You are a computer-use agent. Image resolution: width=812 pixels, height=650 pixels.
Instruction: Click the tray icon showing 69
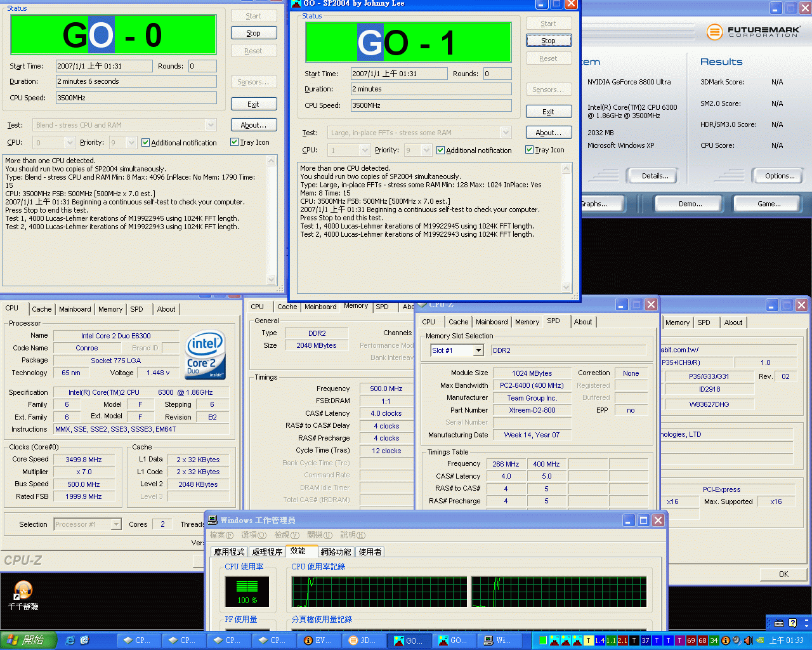691,640
